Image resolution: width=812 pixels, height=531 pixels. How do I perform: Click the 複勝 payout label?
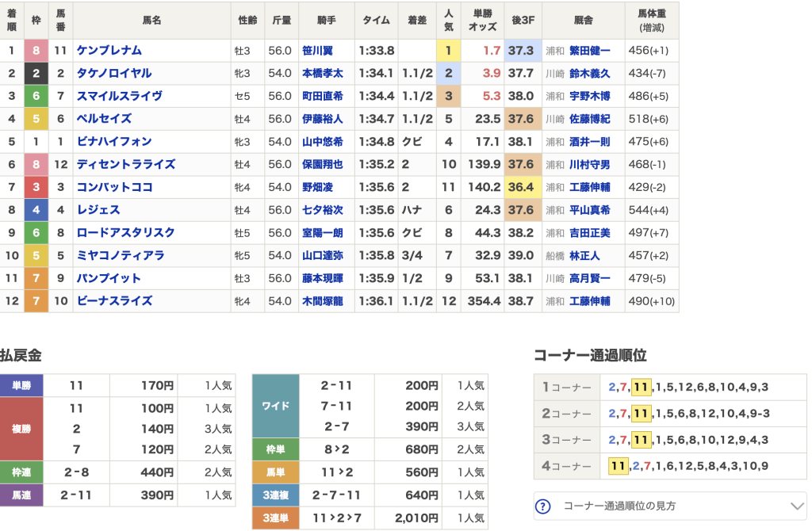tap(21, 429)
